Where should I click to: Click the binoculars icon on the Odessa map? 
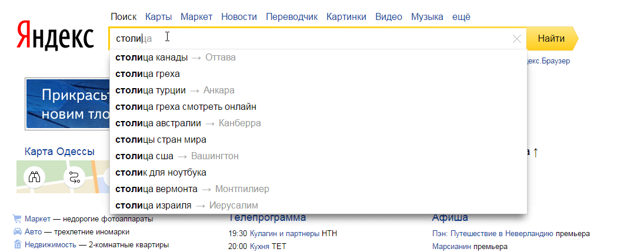point(34,177)
